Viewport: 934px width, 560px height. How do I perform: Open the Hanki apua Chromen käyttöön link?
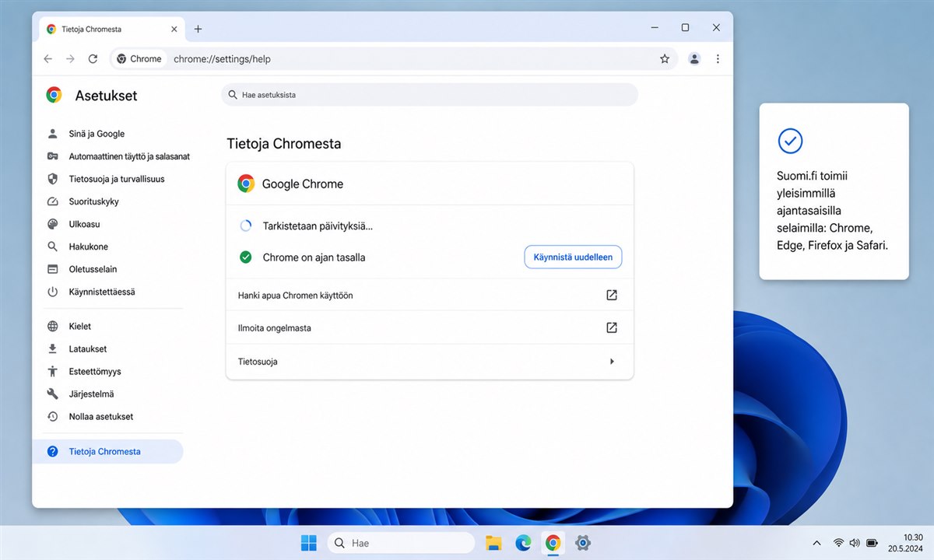430,296
